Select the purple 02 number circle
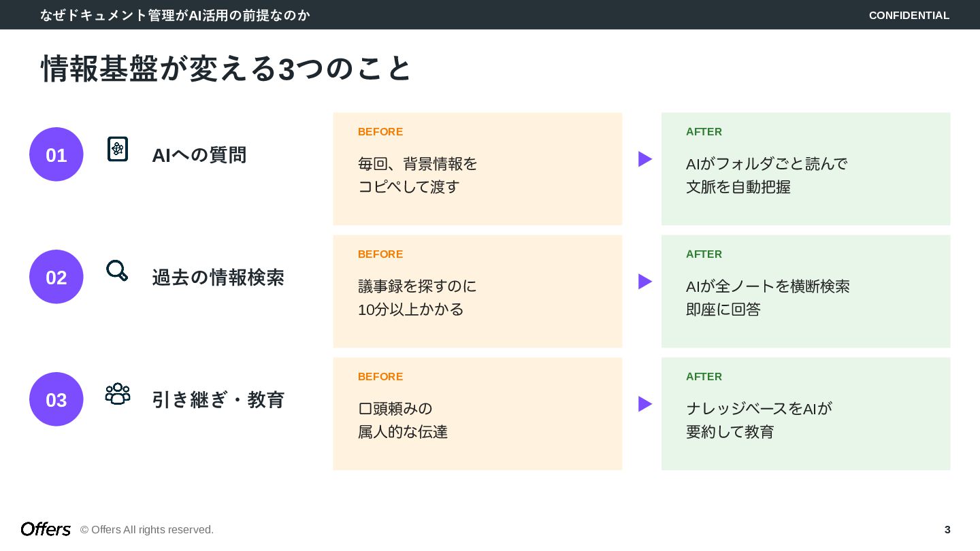 pyautogui.click(x=56, y=277)
